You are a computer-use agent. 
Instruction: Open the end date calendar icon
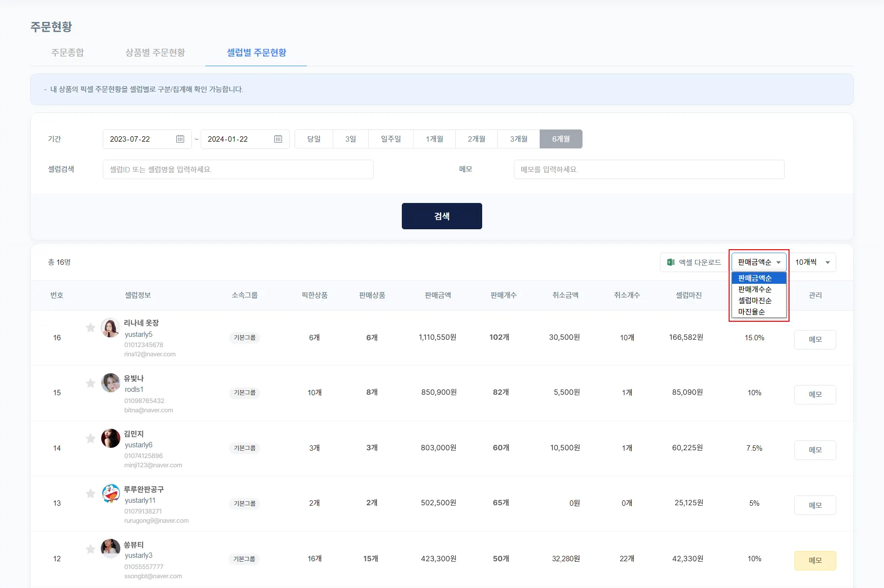click(x=278, y=139)
